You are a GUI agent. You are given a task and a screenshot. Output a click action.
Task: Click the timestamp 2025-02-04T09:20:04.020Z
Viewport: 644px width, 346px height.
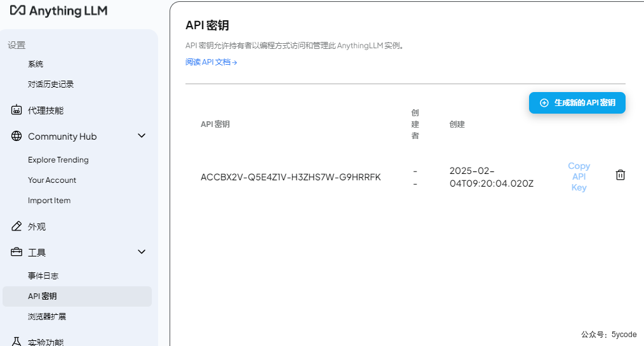pos(491,177)
